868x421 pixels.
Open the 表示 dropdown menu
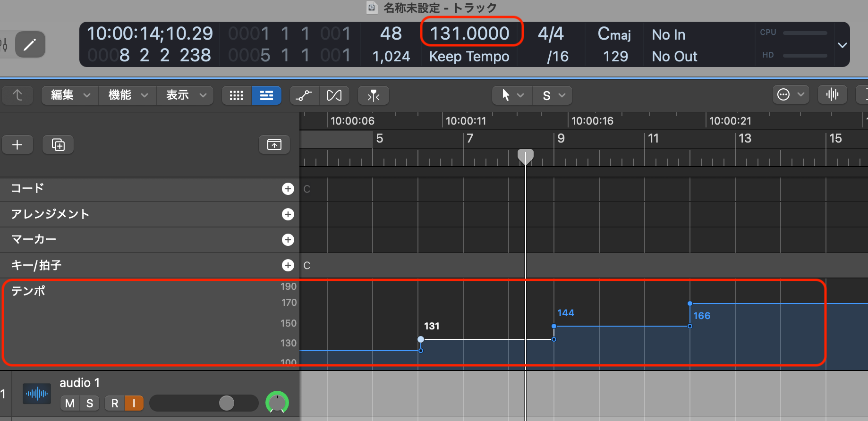[185, 95]
